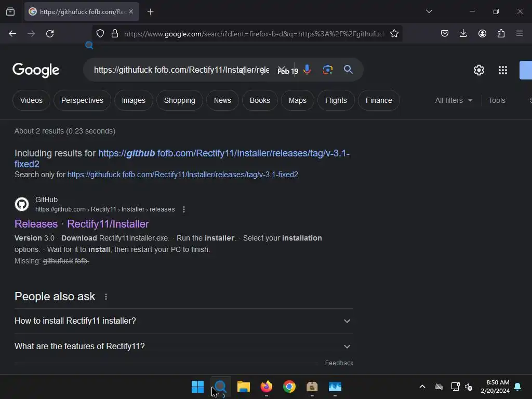Reload the current page
The width and height of the screenshot is (532, 399).
[50, 34]
